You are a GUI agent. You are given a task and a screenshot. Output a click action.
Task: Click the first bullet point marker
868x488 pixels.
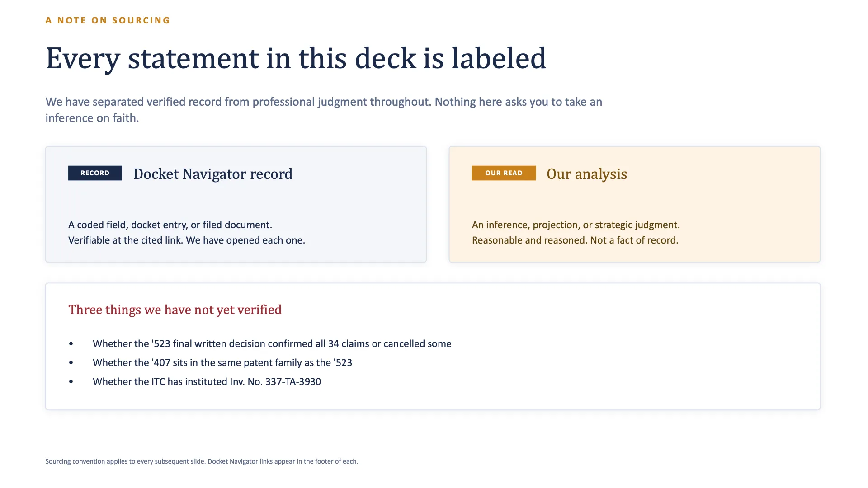tap(71, 344)
